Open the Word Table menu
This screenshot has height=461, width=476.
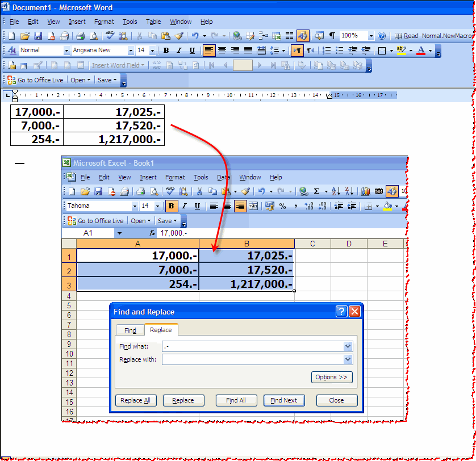[x=153, y=22]
